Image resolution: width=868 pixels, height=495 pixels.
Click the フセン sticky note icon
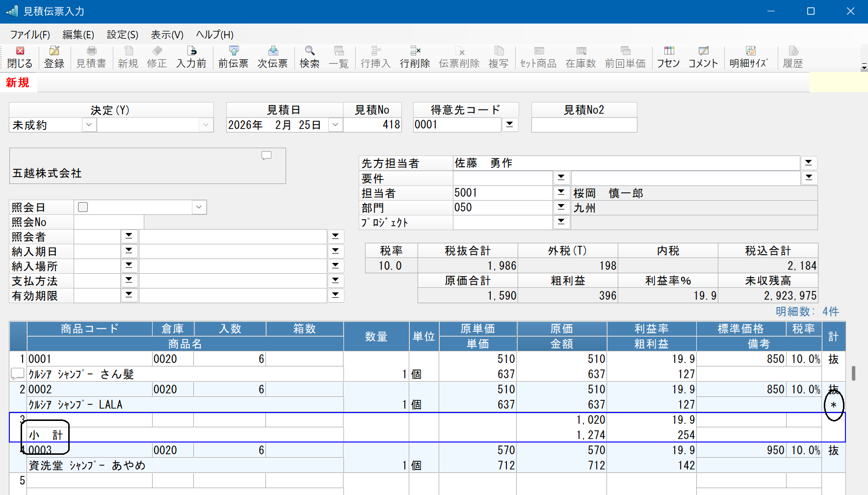(x=669, y=57)
